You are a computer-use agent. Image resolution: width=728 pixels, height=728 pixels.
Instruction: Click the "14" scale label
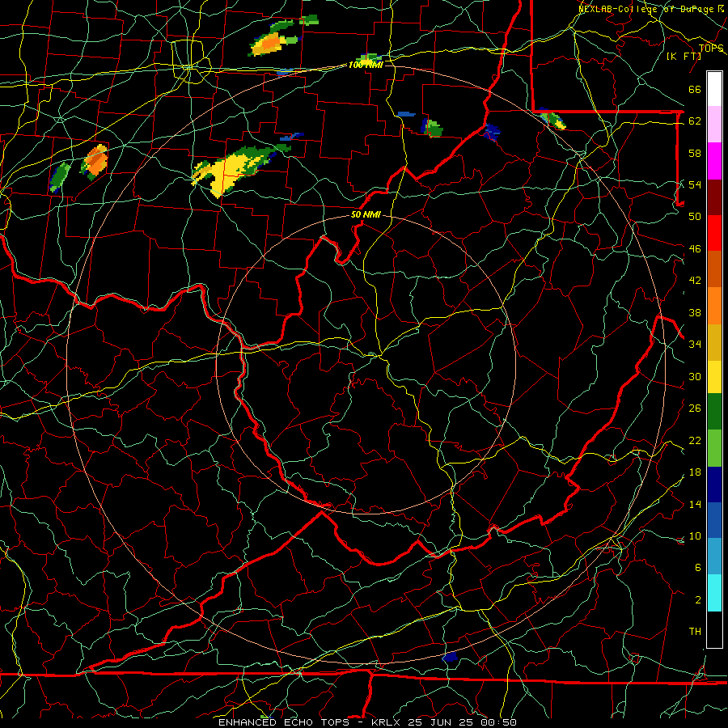pyautogui.click(x=695, y=504)
